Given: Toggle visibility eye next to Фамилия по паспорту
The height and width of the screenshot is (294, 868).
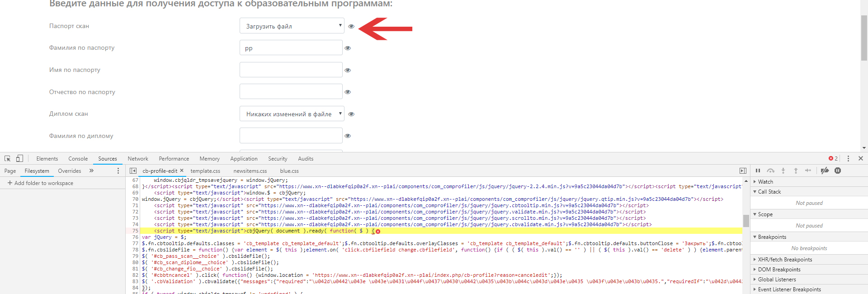Looking at the screenshot, I should click(x=348, y=48).
